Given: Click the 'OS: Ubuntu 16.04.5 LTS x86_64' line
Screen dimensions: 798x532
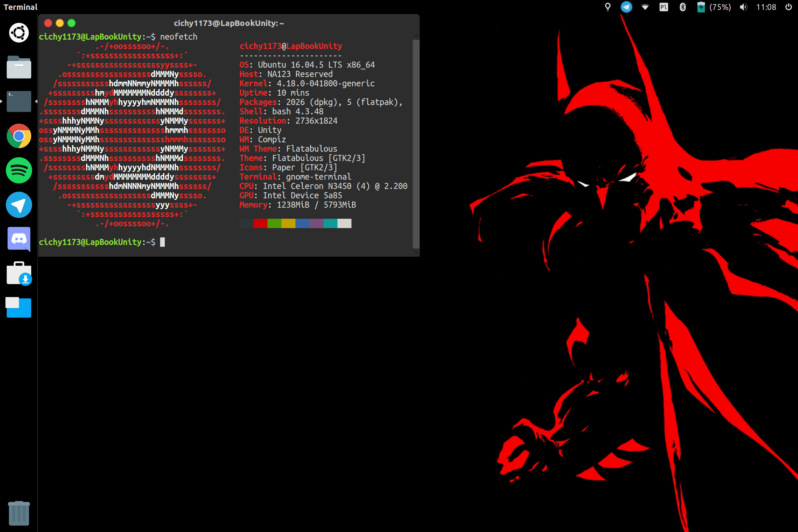Looking at the screenshot, I should (307, 65).
